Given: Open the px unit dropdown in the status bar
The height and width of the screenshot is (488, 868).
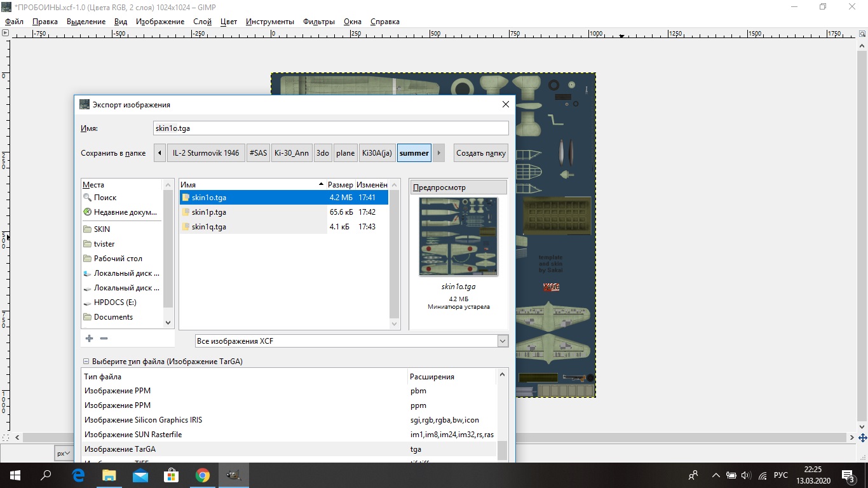Looking at the screenshot, I should click(x=63, y=454).
